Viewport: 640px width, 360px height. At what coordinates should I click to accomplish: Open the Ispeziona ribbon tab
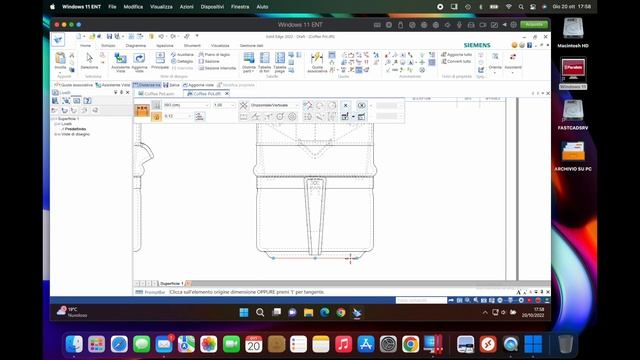(165, 45)
